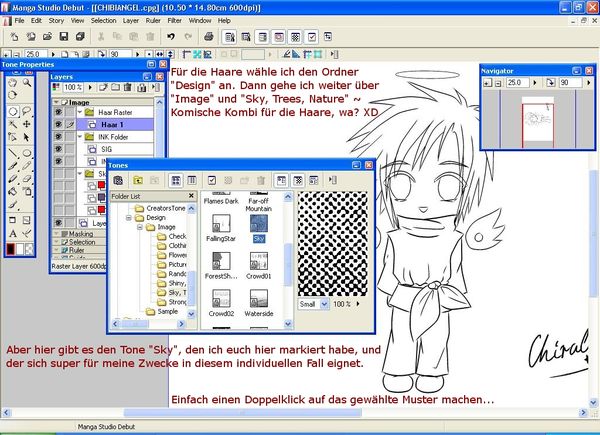Image resolution: width=600 pixels, height=435 pixels.
Task: Click New Layer in the Layers panel
Action: click(x=103, y=88)
